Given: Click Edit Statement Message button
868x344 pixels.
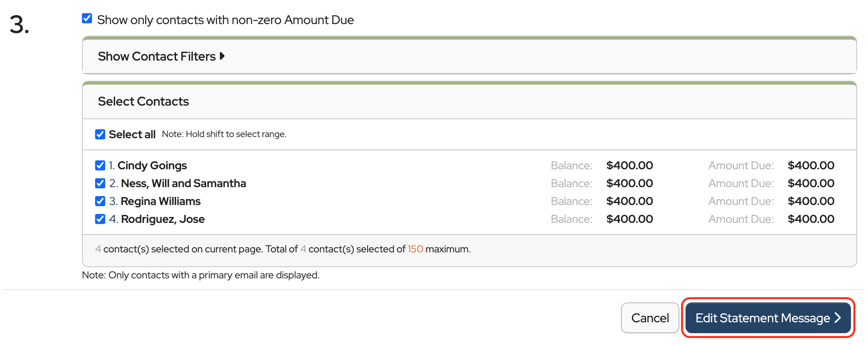Looking at the screenshot, I should pos(762,318).
